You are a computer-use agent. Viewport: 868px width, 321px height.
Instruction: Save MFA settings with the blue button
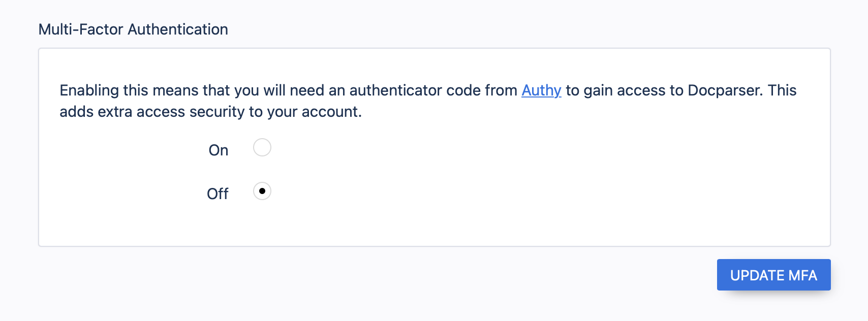(773, 275)
